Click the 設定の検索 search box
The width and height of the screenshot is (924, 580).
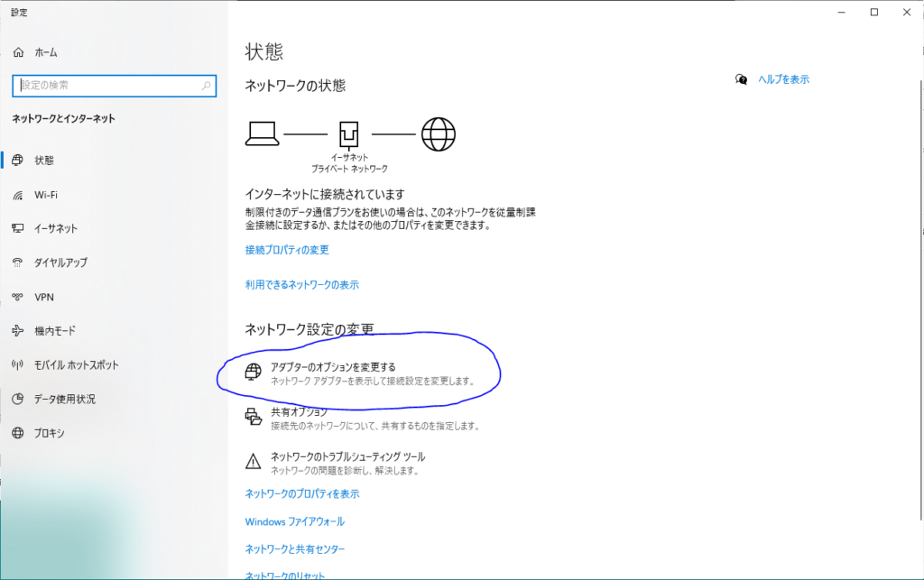[113, 86]
